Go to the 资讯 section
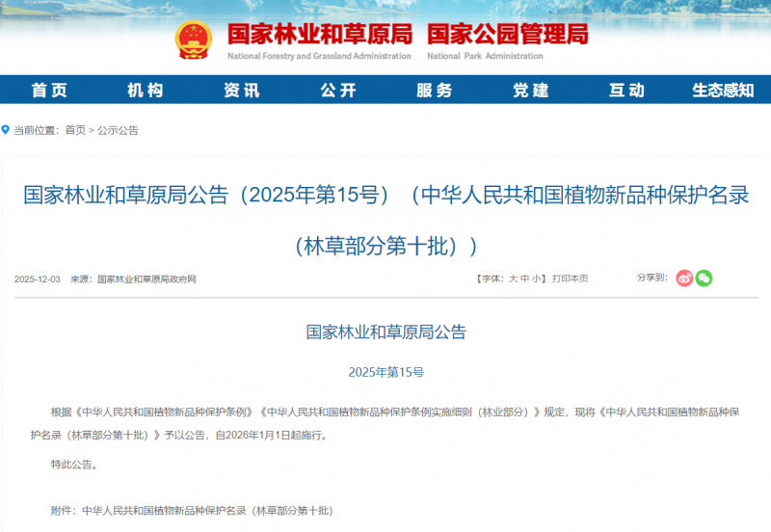The image size is (771, 532). coord(242,91)
